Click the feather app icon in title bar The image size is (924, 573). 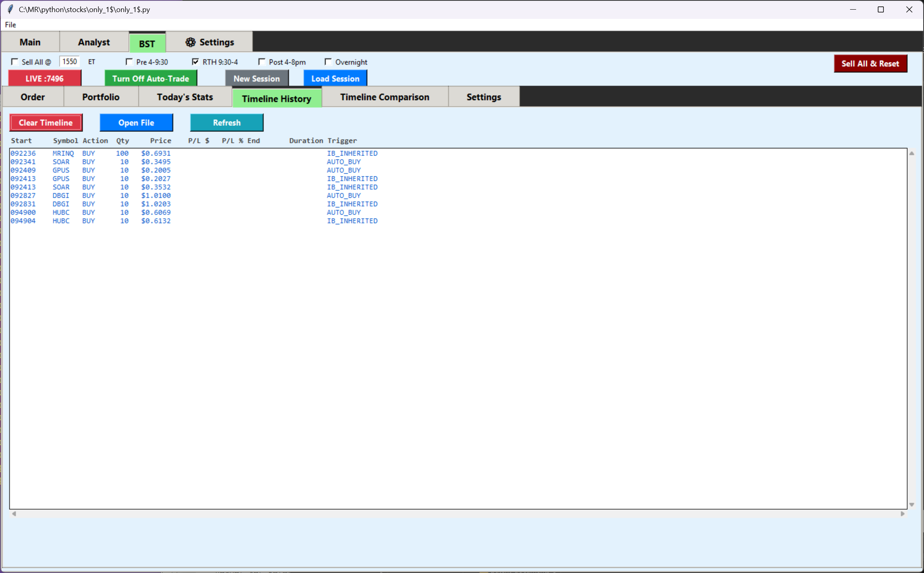10,9
